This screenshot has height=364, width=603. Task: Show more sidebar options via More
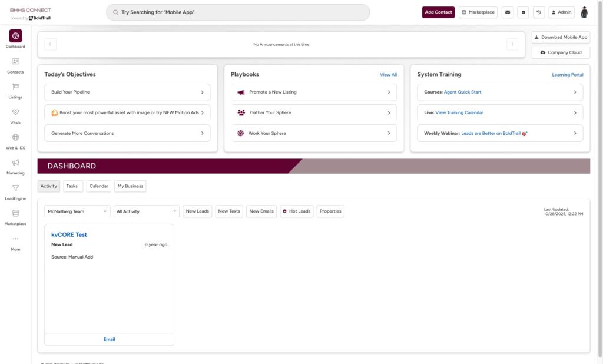click(15, 242)
